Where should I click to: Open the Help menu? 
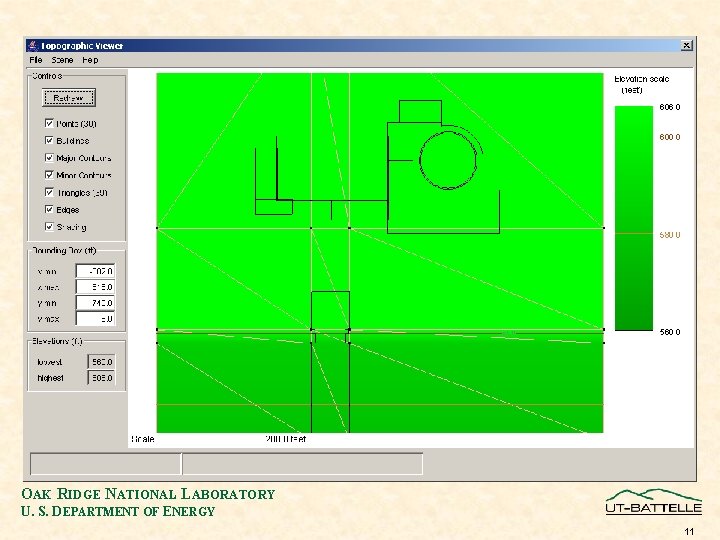click(x=90, y=60)
